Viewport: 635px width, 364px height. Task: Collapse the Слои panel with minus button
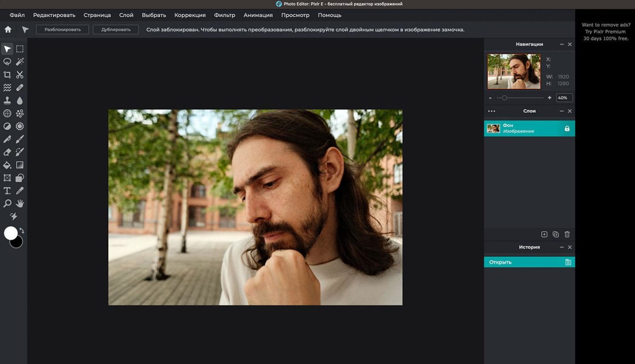[x=562, y=111]
